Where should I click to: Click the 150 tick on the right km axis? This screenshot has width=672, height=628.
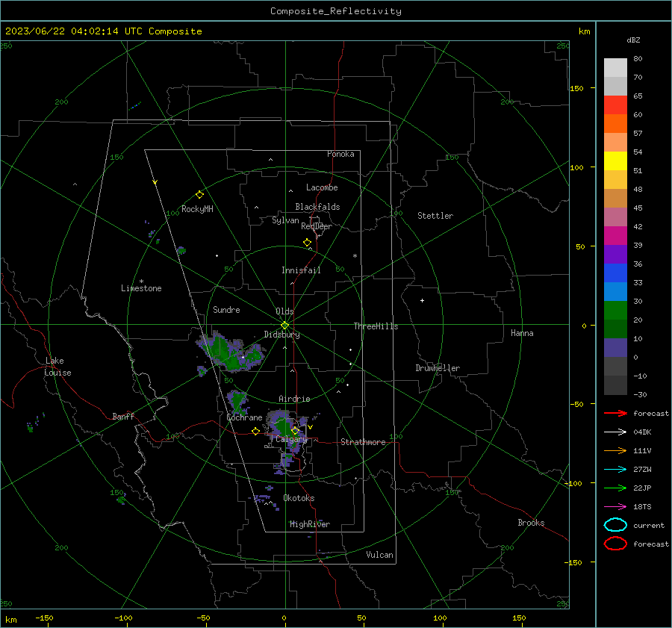point(576,88)
